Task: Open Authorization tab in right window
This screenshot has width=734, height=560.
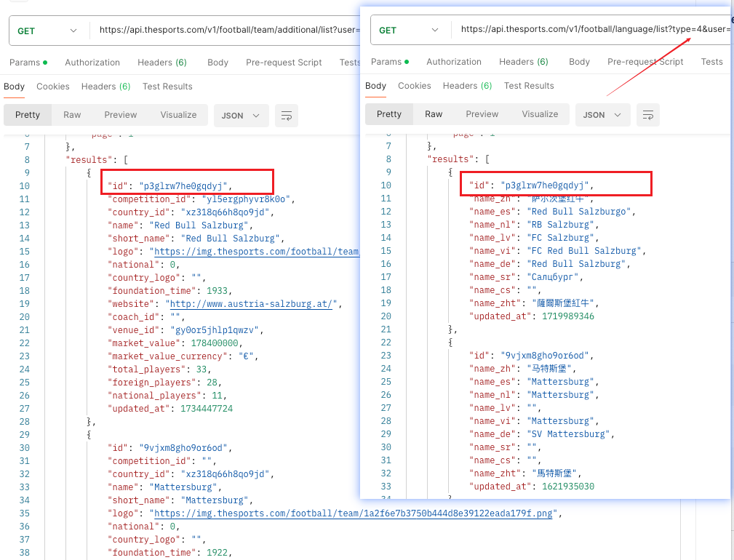Action: coord(454,61)
